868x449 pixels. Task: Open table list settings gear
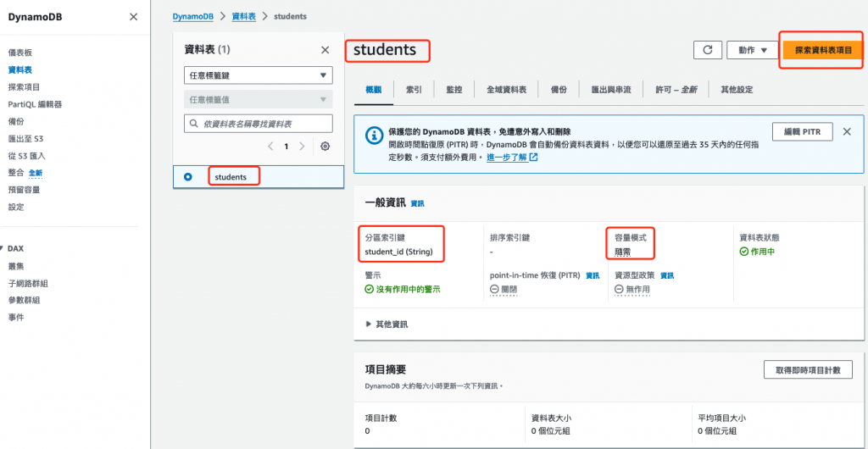pyautogui.click(x=325, y=147)
